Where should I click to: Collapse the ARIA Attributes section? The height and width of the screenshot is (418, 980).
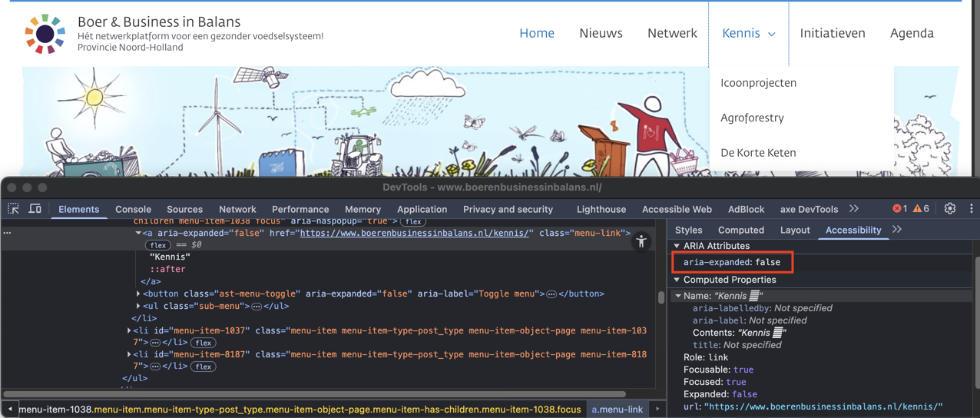coord(677,246)
